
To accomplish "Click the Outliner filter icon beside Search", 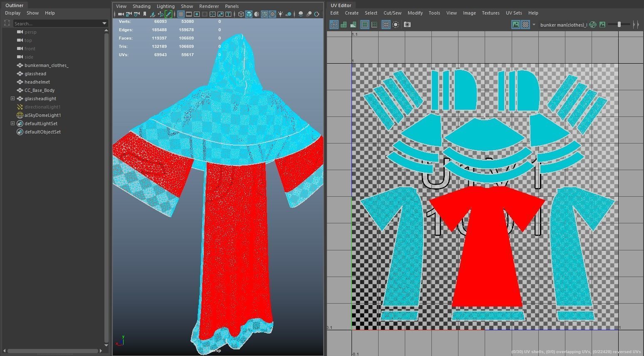I will (x=7, y=23).
